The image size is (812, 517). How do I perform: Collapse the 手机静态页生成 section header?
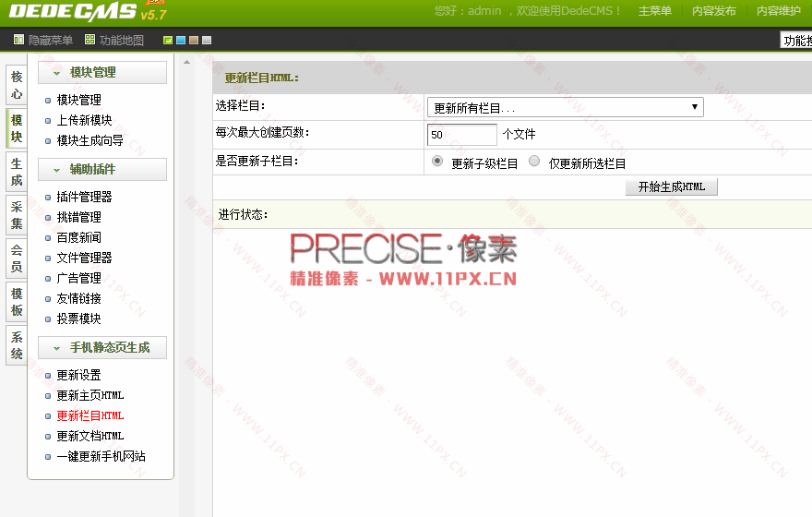coord(102,348)
